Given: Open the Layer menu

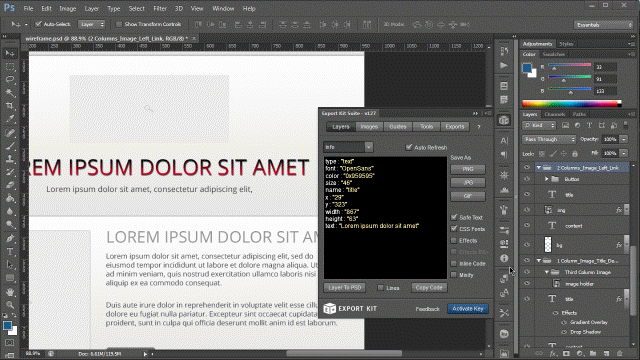Looking at the screenshot, I should pyautogui.click(x=91, y=8).
